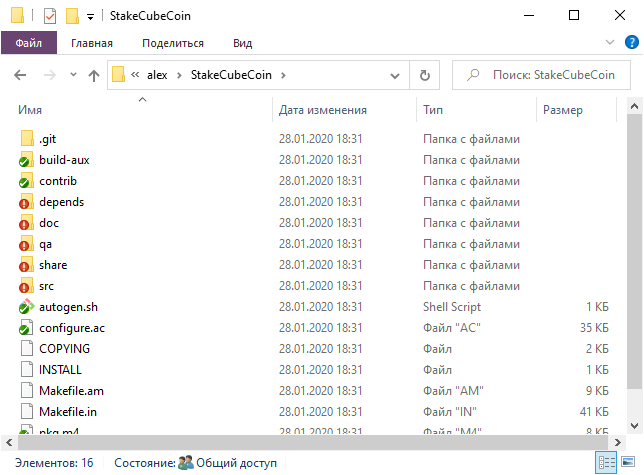Image resolution: width=644 pixels, height=475 pixels.
Task: Click the Makefile.am file icon
Action: (27, 390)
